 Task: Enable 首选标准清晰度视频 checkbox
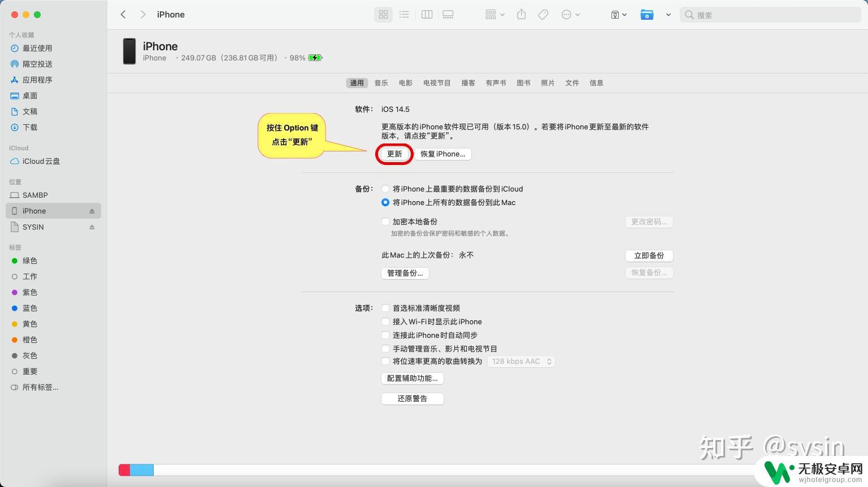pyautogui.click(x=385, y=308)
